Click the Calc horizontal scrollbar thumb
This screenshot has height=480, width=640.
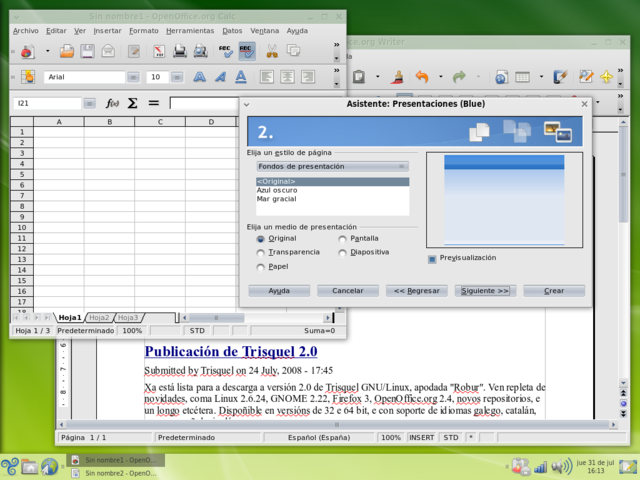point(216,318)
